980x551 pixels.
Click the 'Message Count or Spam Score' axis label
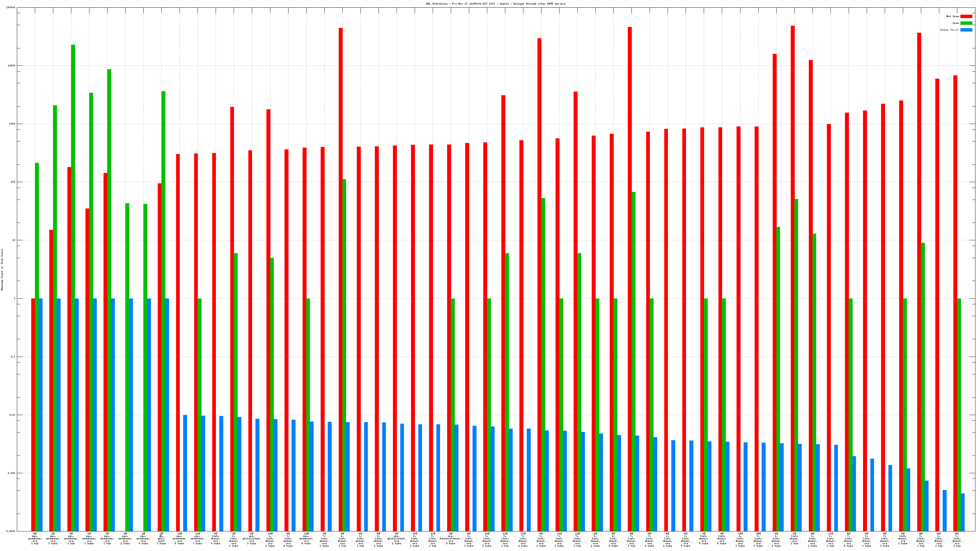(2, 270)
